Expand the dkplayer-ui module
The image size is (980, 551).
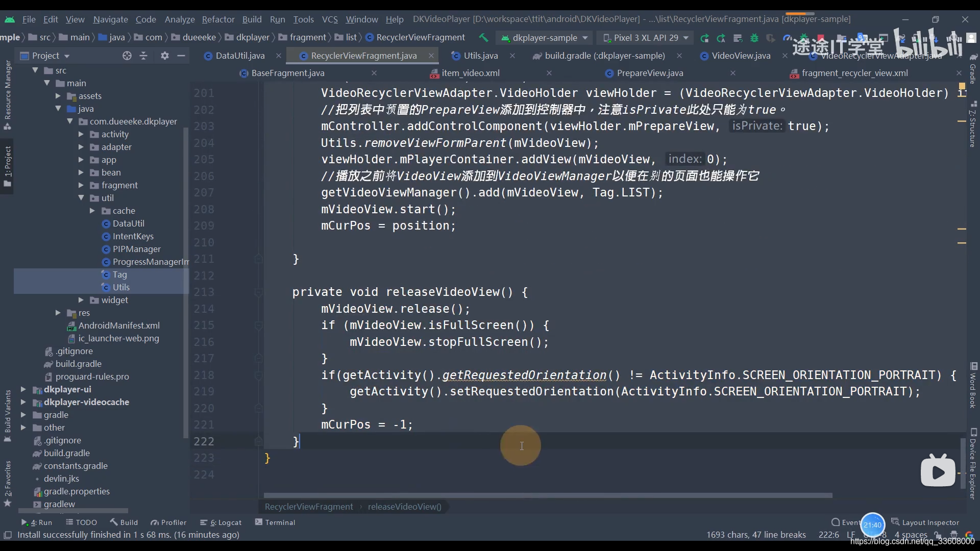(x=23, y=389)
